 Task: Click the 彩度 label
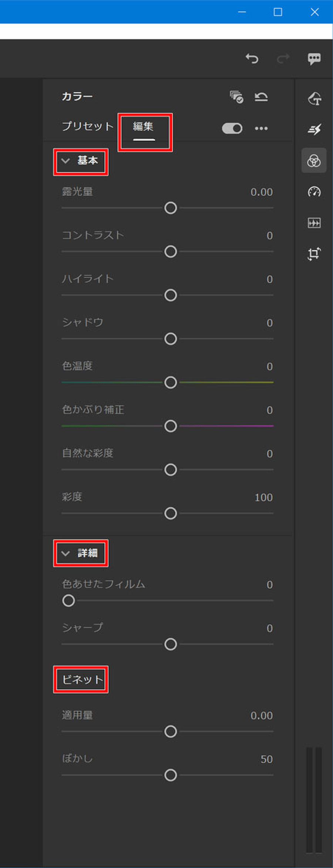coord(72,497)
